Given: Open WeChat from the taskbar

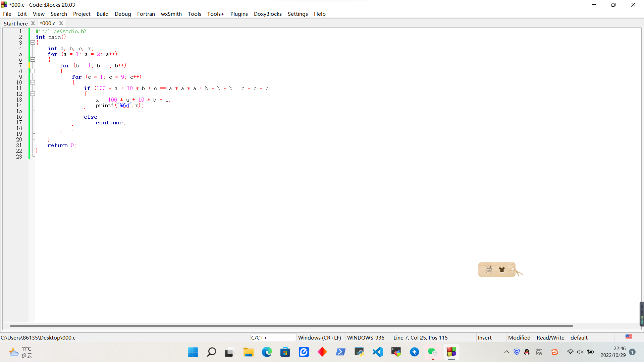Looking at the screenshot, I should 432,352.
